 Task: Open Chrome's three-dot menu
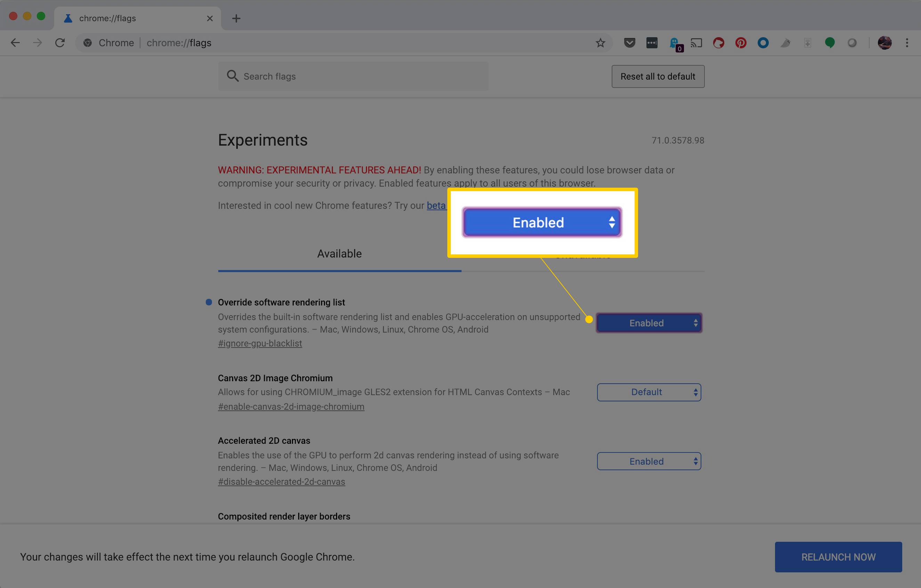coord(907,43)
